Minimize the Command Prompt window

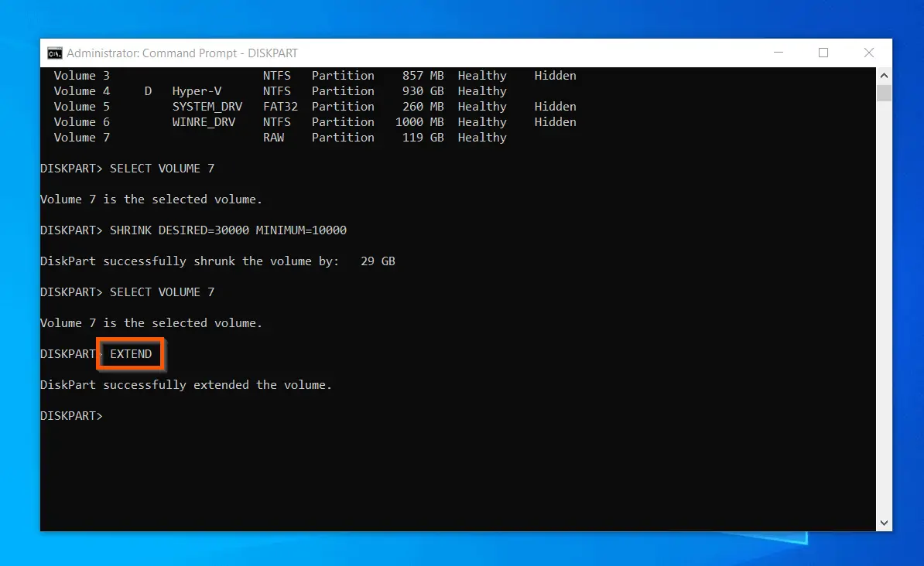point(778,53)
